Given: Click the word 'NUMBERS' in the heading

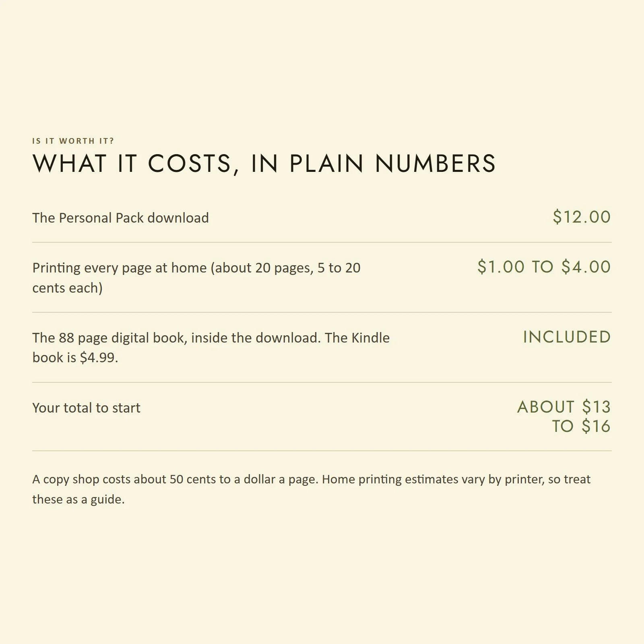Looking at the screenshot, I should (436, 164).
